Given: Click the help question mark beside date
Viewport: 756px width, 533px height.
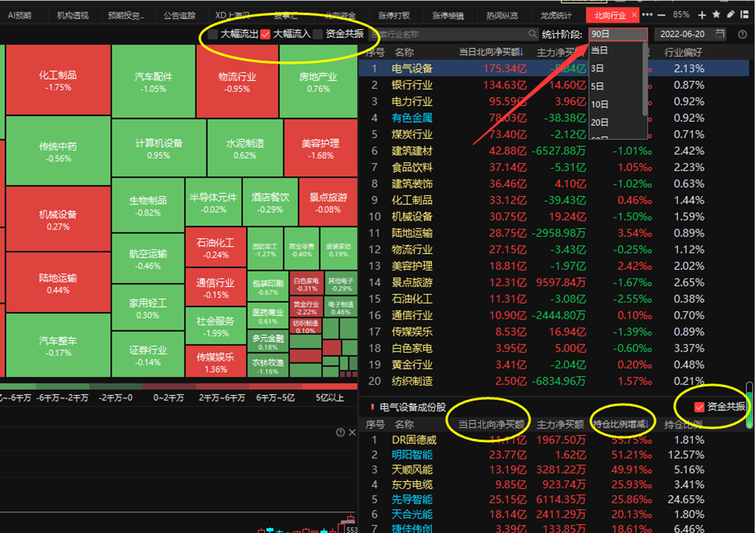Looking at the screenshot, I should (742, 35).
